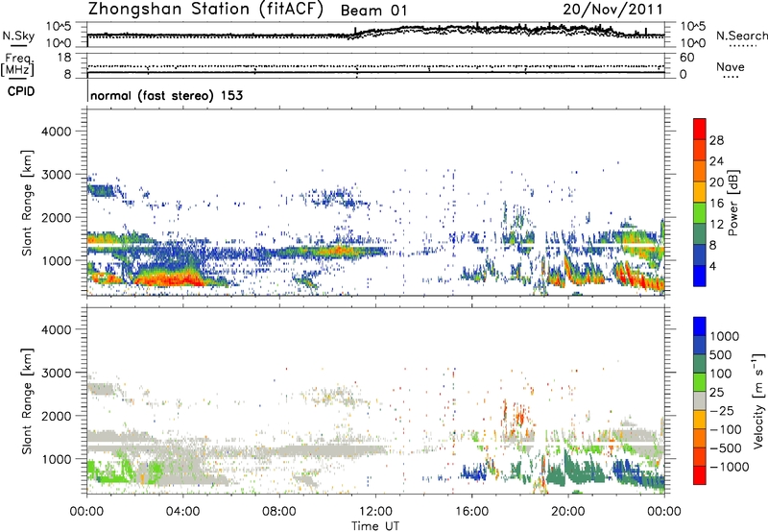Select the 12 label on the Power colorbar

click(x=716, y=225)
